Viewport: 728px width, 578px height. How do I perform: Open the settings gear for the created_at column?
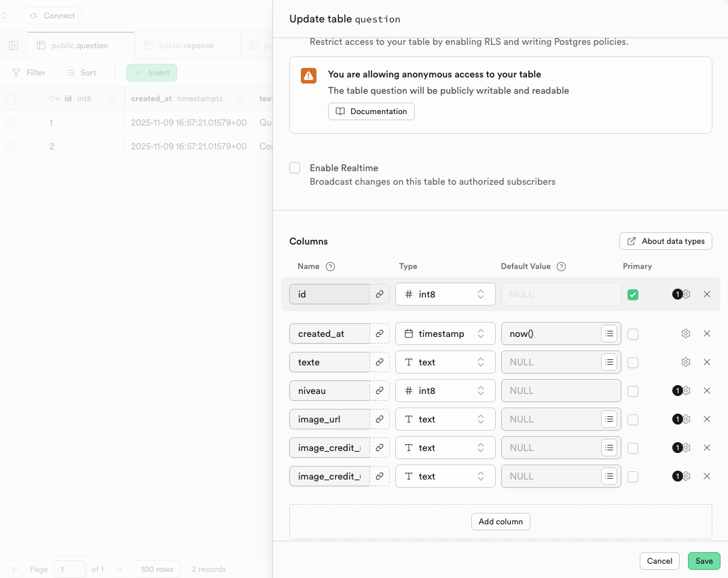(x=686, y=333)
